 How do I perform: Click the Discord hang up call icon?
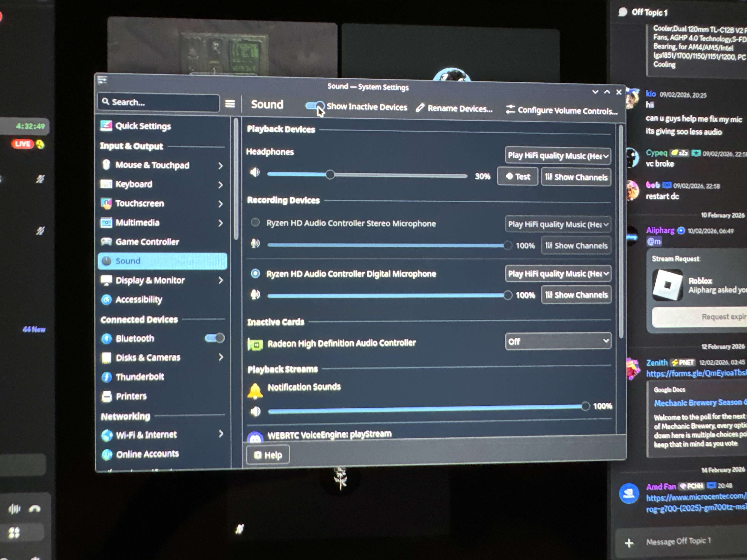click(x=35, y=509)
